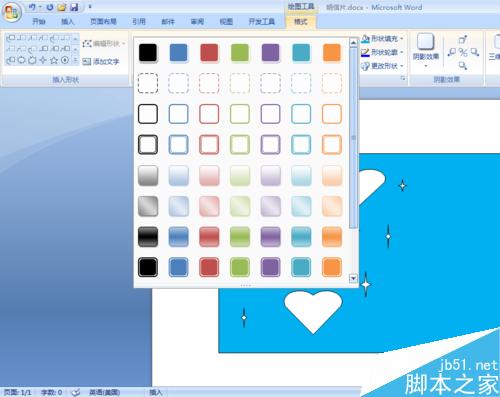Apply the solid orange fill style, top row

[x=332, y=53]
